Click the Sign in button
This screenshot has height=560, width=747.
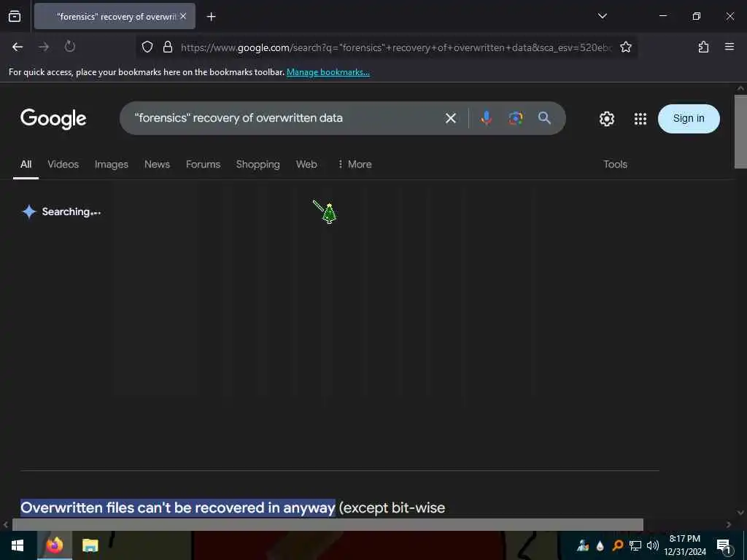coord(689,119)
